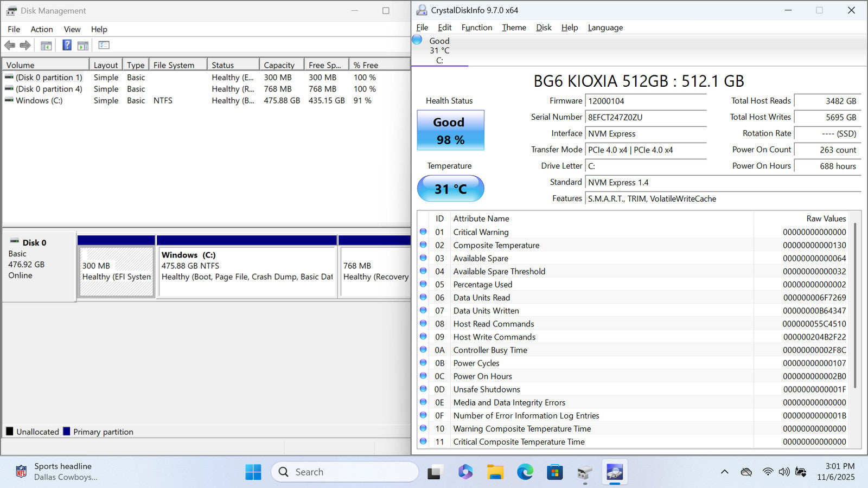Screen dimensions: 868x488
Task: Click Show/Hide Console Tree toolbar icon
Action: [x=46, y=46]
